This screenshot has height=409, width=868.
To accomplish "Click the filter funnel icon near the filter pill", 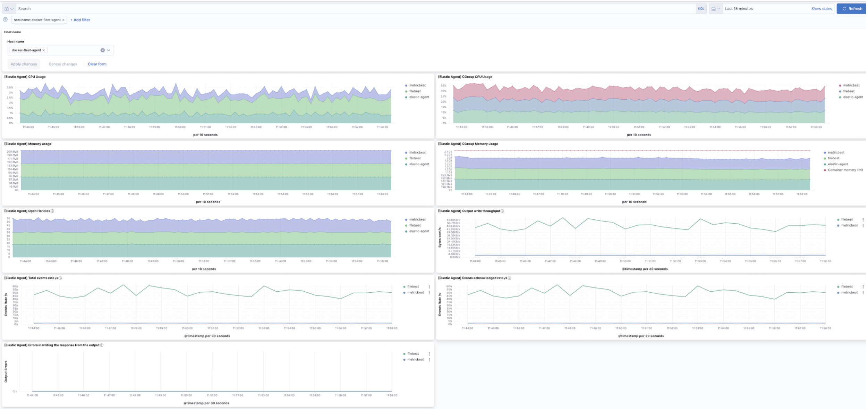I will (x=5, y=20).
